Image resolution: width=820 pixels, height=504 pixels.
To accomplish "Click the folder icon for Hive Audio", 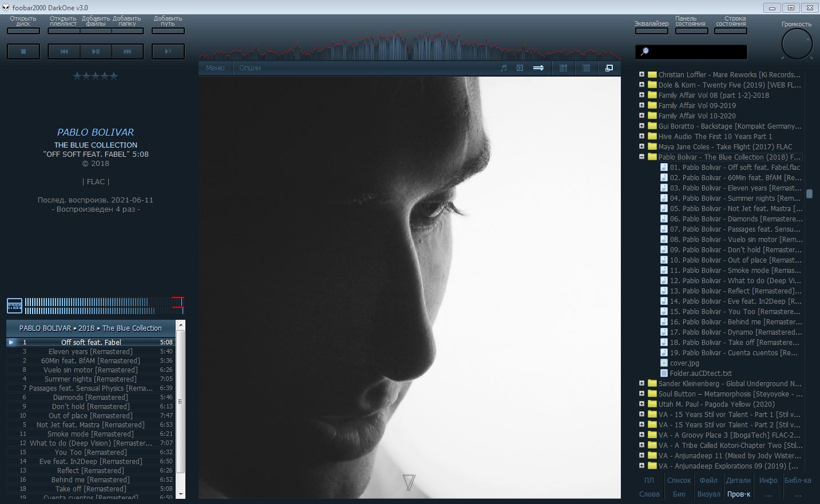I will pos(652,136).
